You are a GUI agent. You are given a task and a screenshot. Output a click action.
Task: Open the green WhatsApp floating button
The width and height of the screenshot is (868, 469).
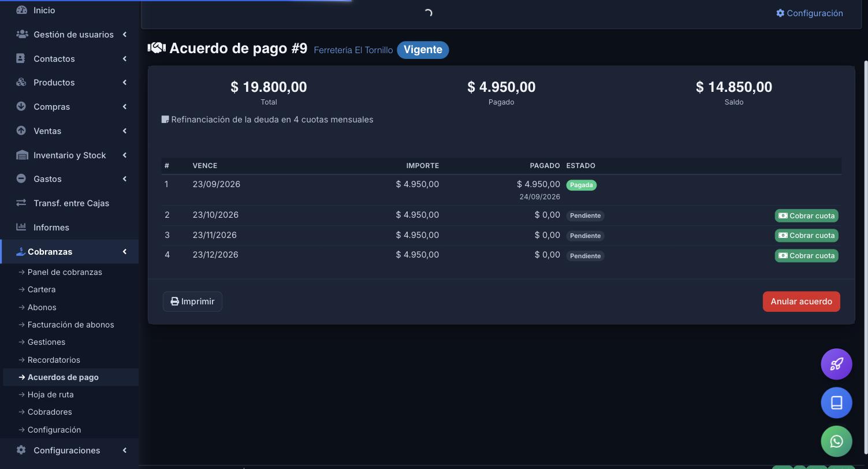point(836,441)
